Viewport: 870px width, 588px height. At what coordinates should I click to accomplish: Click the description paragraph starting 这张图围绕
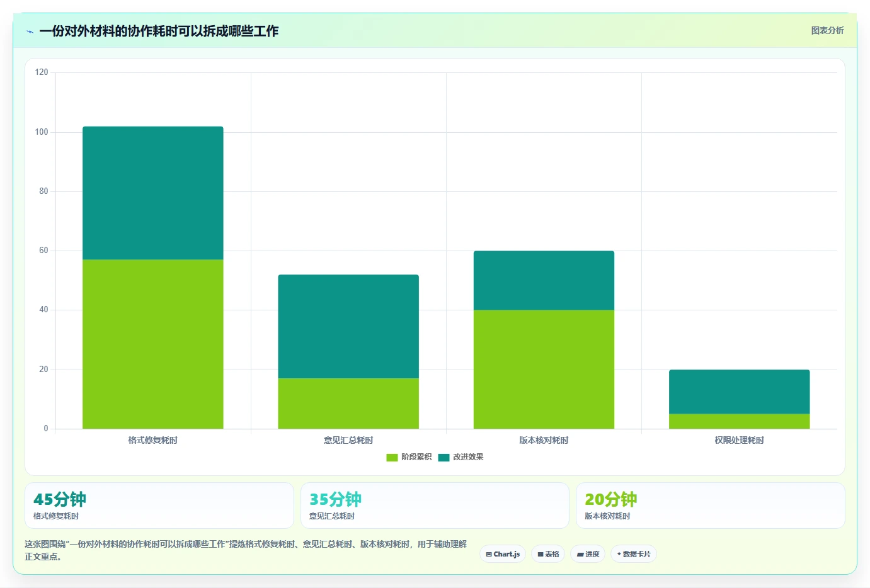246,550
